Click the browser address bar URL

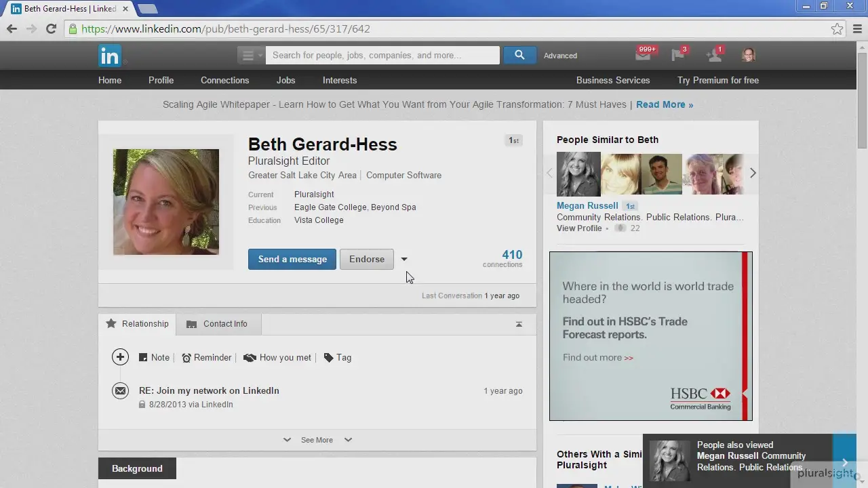pyautogui.click(x=226, y=29)
